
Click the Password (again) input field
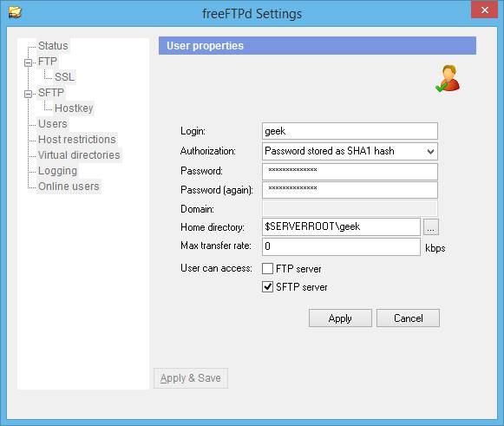(x=350, y=190)
